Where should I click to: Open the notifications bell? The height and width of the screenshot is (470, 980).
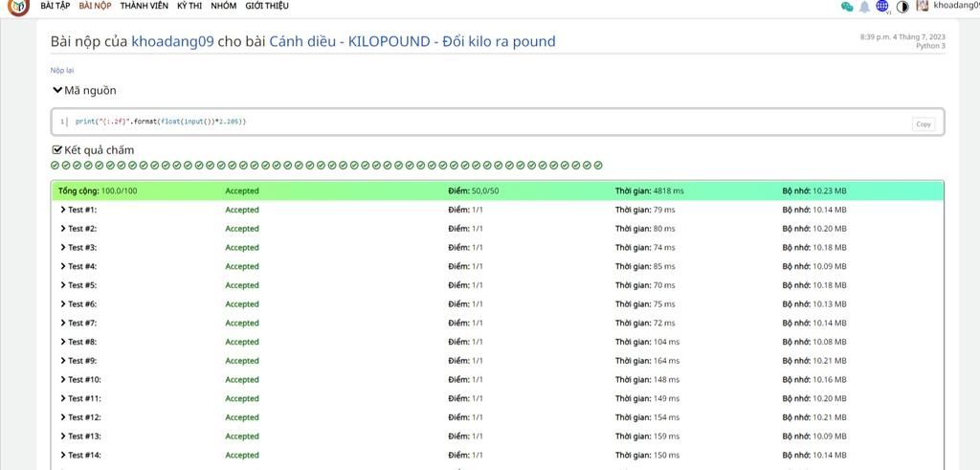point(864,7)
